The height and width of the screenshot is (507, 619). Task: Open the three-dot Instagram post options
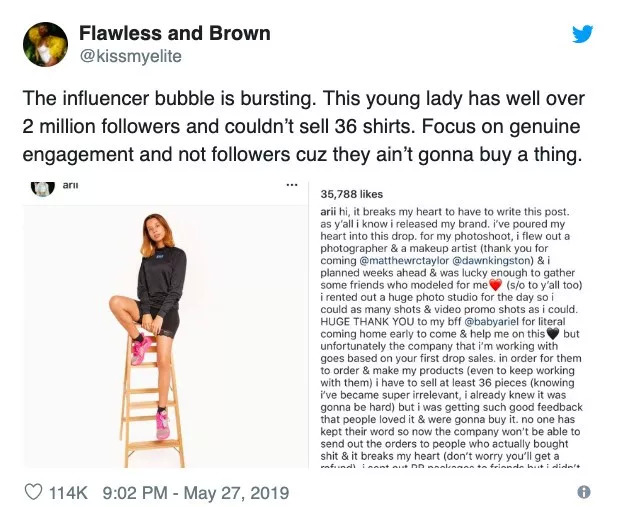tap(292, 186)
